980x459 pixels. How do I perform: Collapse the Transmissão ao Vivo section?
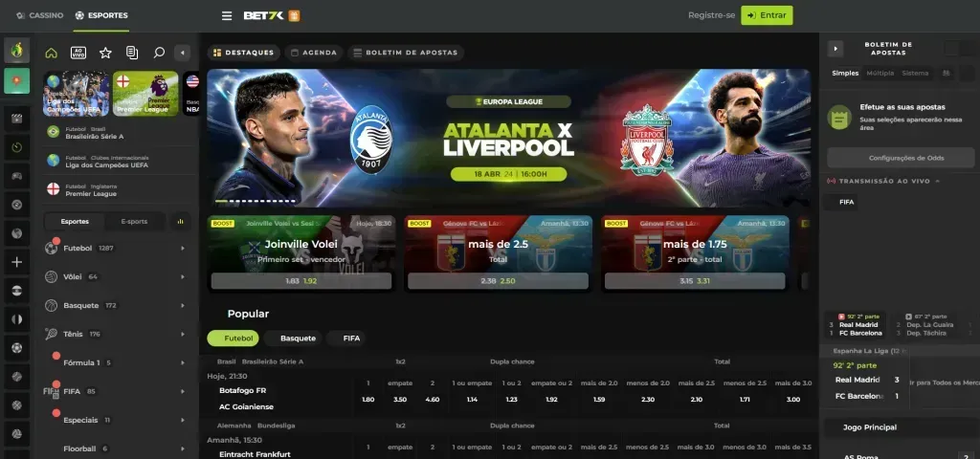(937, 181)
